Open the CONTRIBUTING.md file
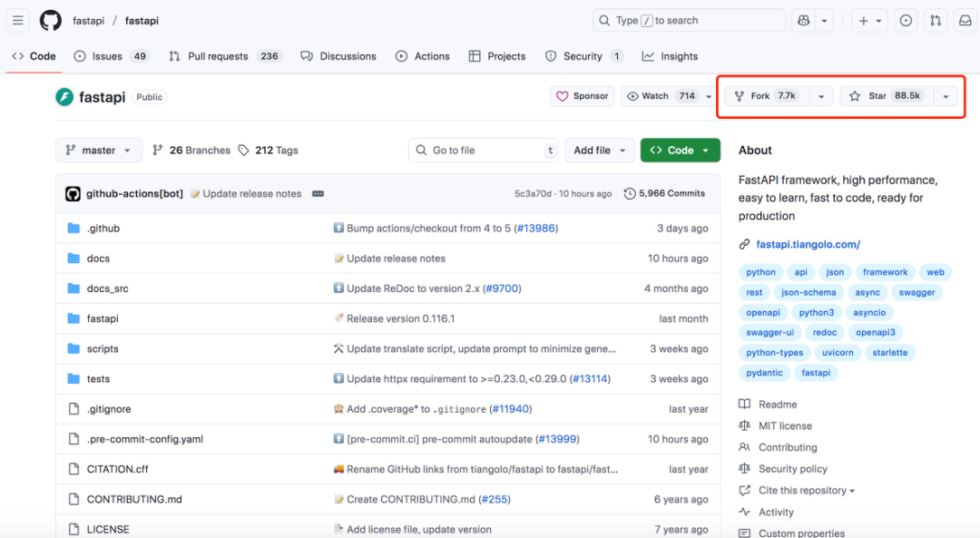Viewport: 980px width, 538px height. tap(134, 499)
